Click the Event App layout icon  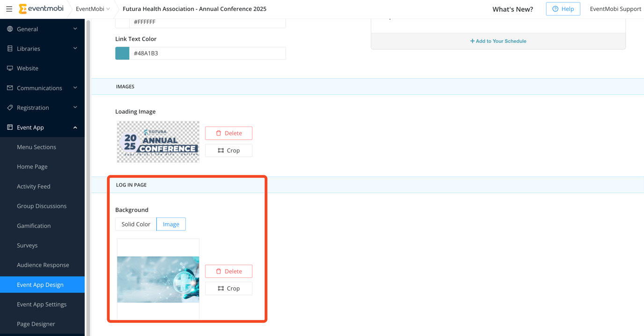10,127
